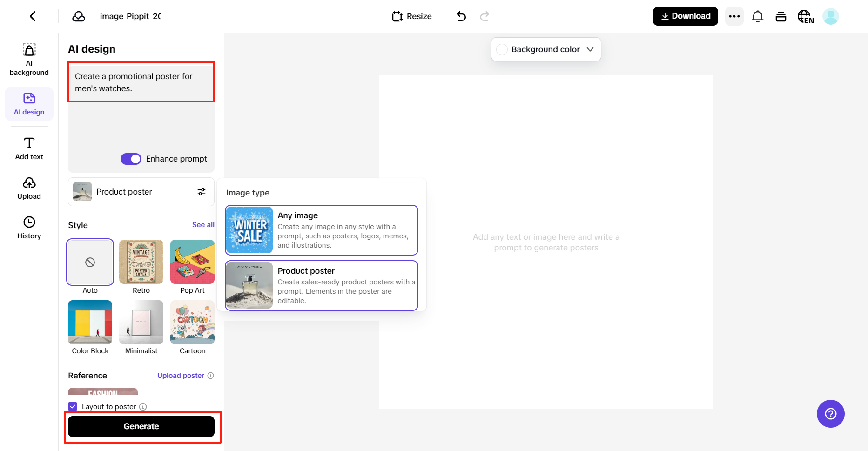Open Product poster generation settings sliders
The width and height of the screenshot is (868, 451).
pos(202,192)
